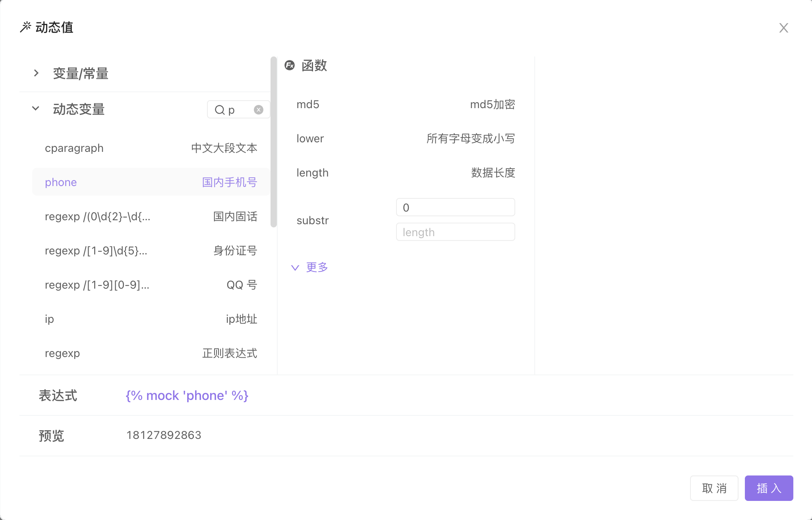Click the 插入 insert button
The image size is (812, 520).
769,488
